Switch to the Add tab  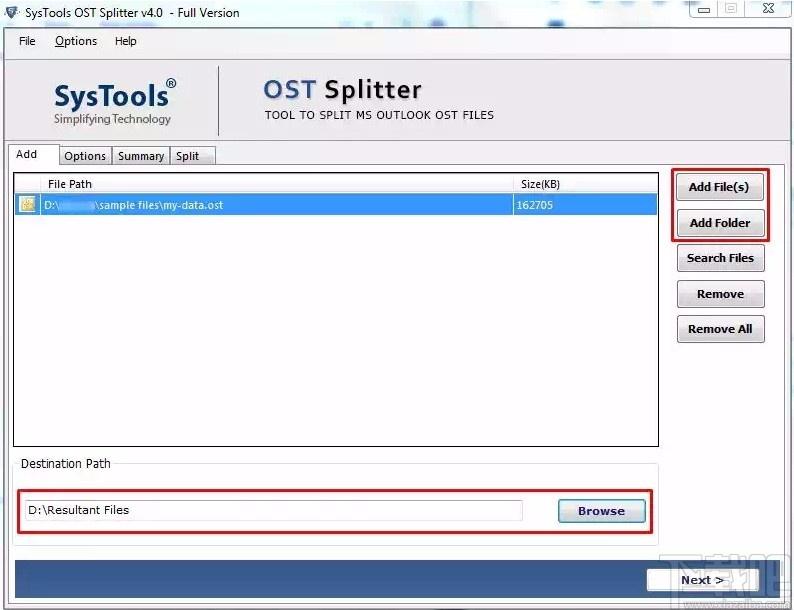(x=33, y=154)
